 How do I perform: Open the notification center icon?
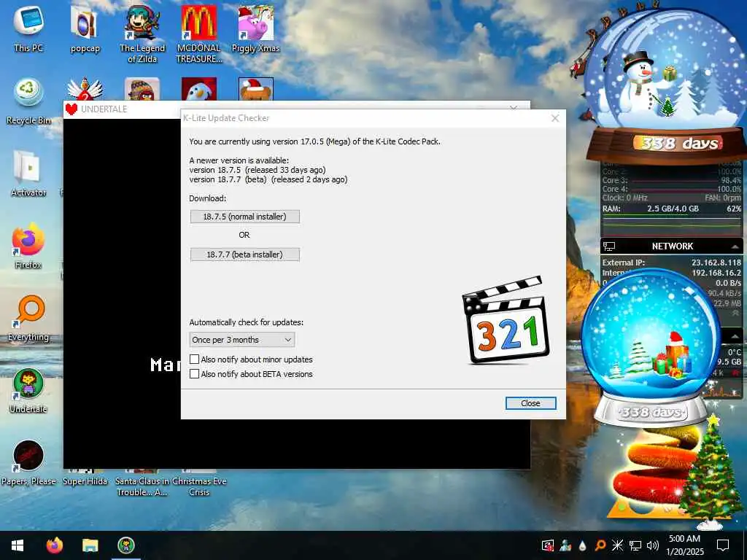(x=723, y=545)
